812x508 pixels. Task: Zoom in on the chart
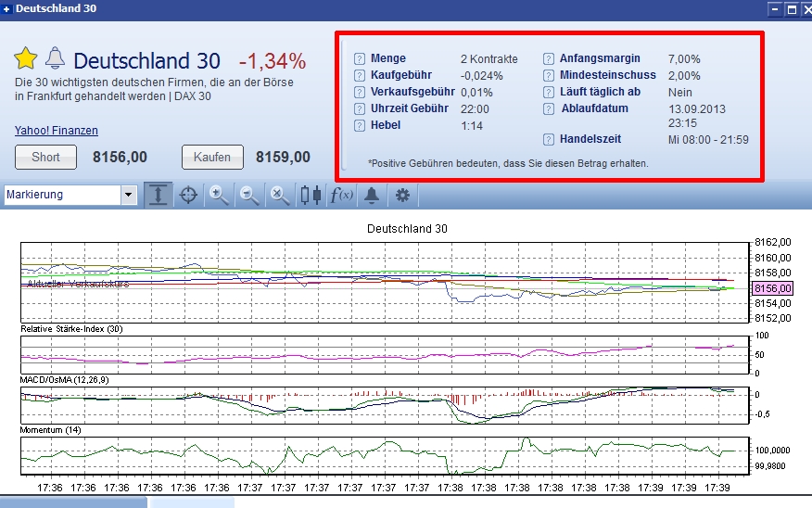point(219,196)
